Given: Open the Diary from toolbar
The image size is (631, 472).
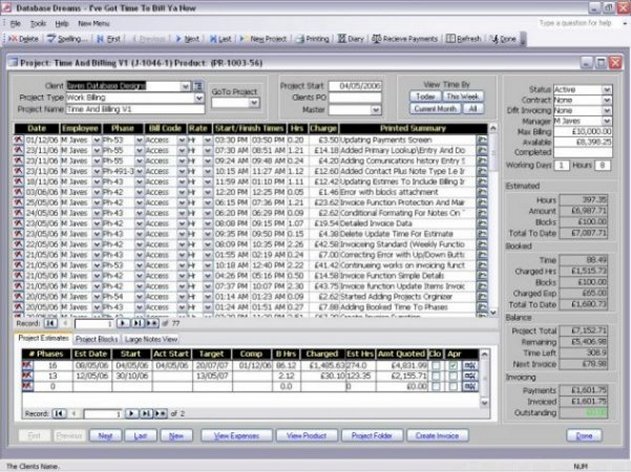Looking at the screenshot, I should tap(351, 39).
